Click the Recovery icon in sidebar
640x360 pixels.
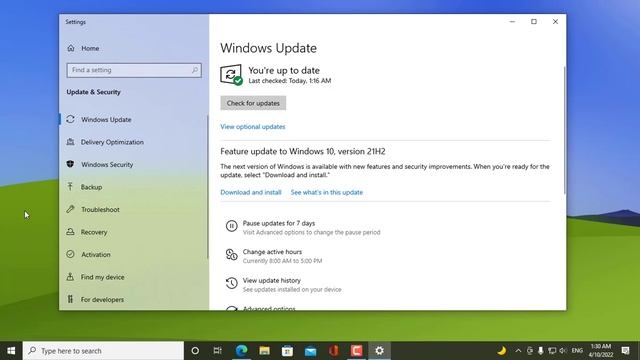tap(70, 231)
